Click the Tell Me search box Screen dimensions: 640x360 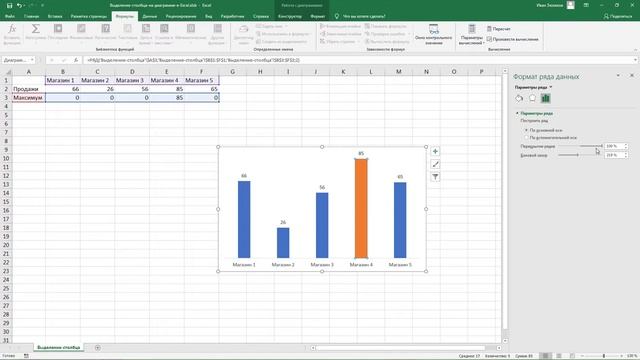(360, 16)
